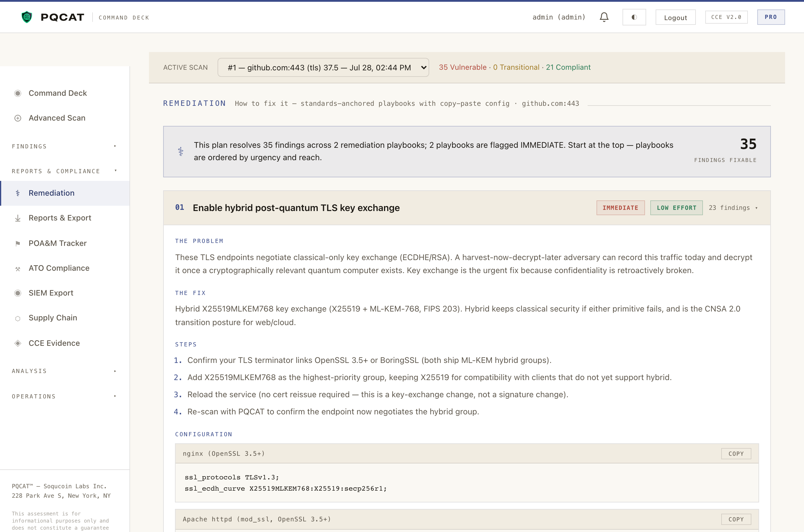Click the 35 Vulnerable status text
This screenshot has width=804, height=532.
click(463, 67)
